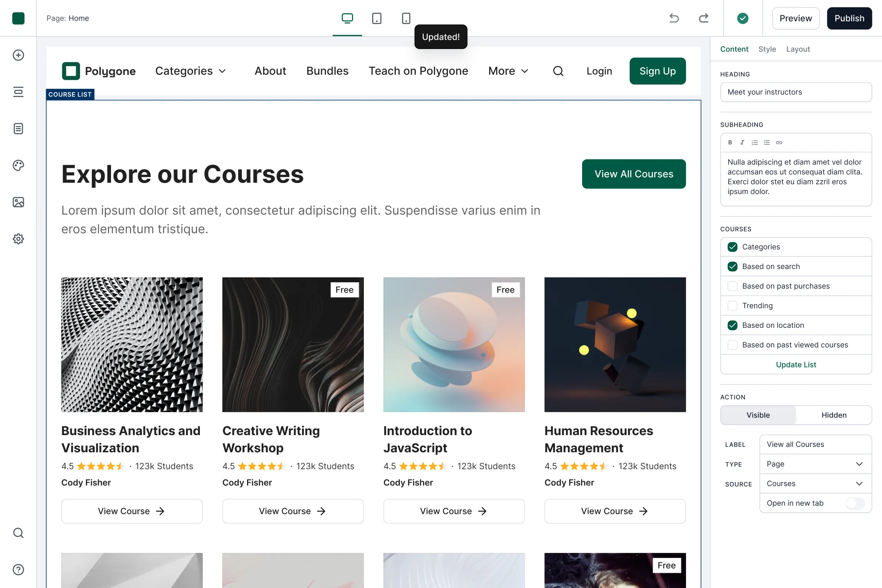Viewport: 882px width, 588px height.
Task: Open the theme palette icon in sidebar
Action: [18, 165]
